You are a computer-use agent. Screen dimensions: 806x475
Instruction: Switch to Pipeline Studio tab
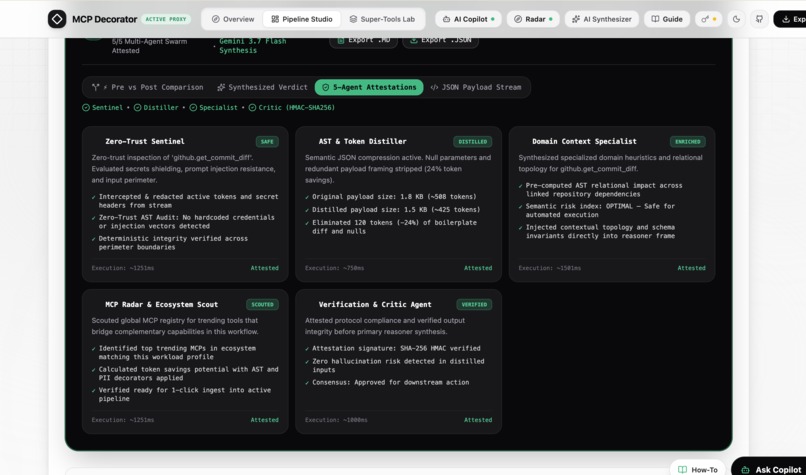coord(302,19)
